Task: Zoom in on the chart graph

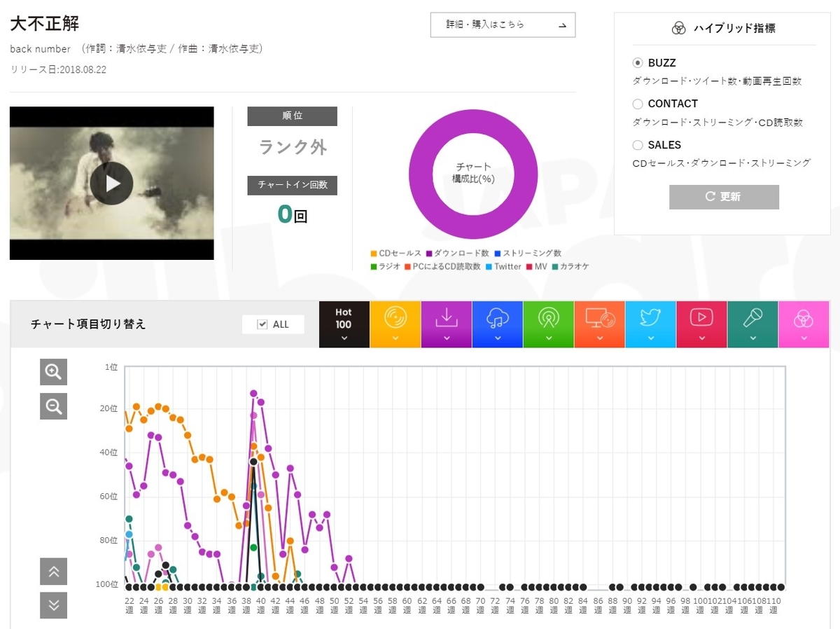Action: point(53,371)
